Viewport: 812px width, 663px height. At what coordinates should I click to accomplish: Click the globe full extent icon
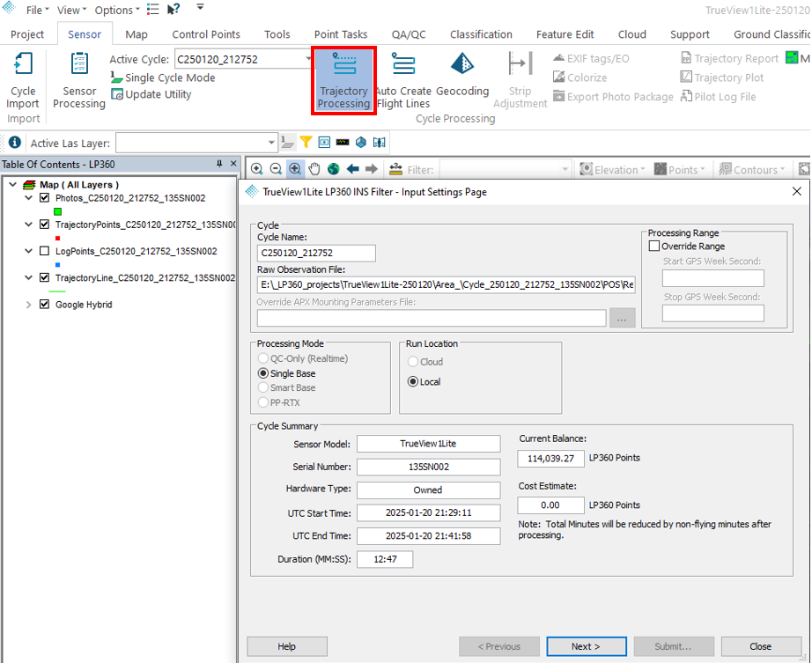[334, 169]
